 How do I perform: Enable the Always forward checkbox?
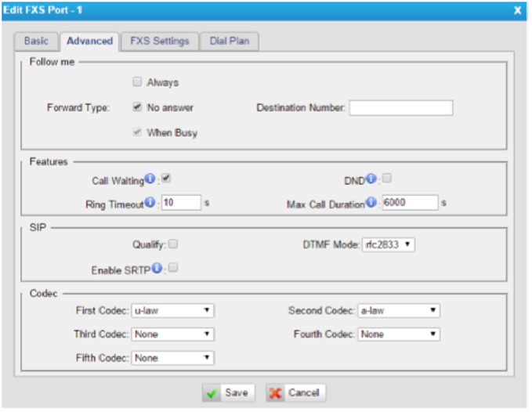coord(137,81)
